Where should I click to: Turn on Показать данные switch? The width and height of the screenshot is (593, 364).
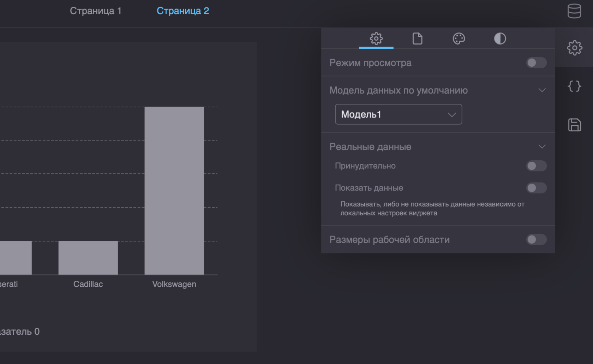pos(536,188)
